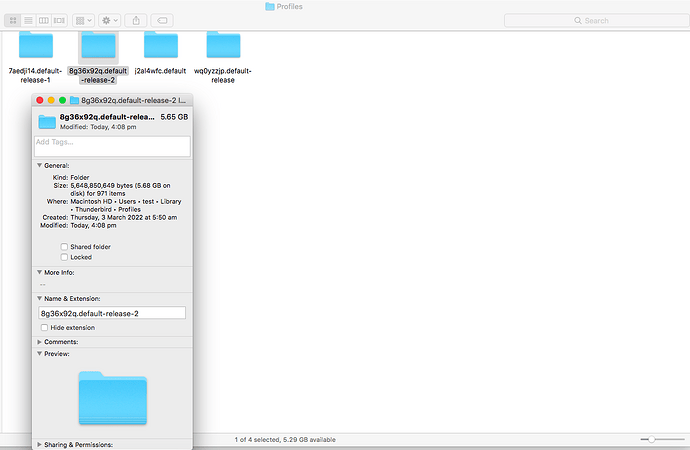This screenshot has width=690, height=450.
Task: Collapse the General section
Action: (x=39, y=165)
